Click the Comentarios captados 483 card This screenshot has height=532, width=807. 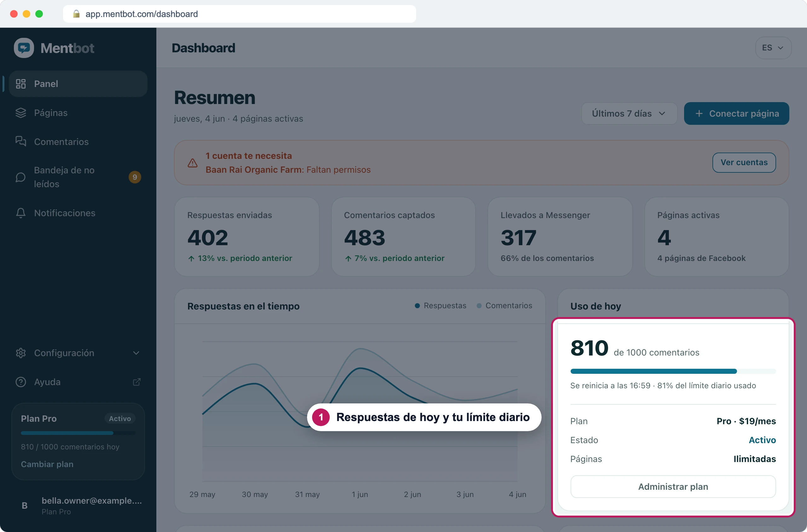[x=403, y=236]
